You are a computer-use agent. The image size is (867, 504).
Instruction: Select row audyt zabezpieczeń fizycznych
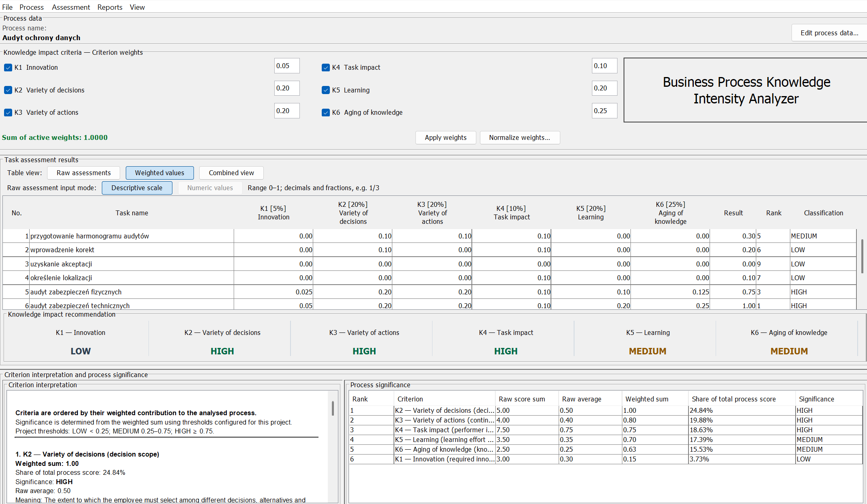[x=430, y=292]
